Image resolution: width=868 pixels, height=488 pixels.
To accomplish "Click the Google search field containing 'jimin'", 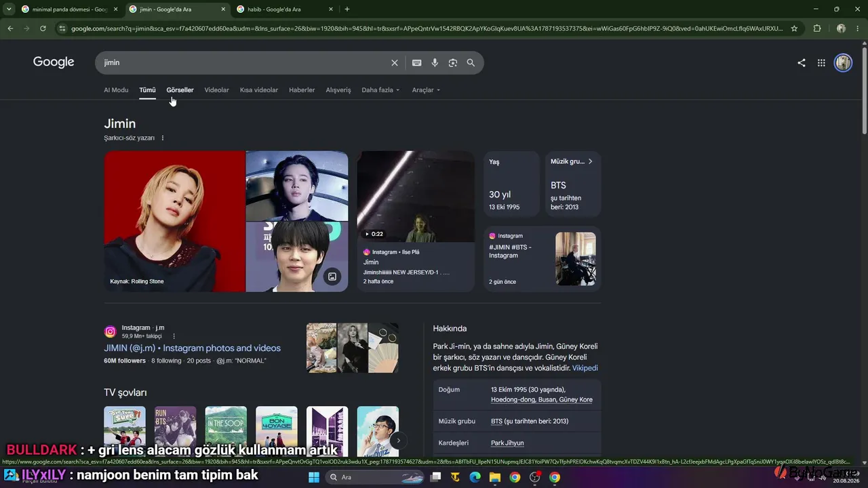I will [244, 62].
